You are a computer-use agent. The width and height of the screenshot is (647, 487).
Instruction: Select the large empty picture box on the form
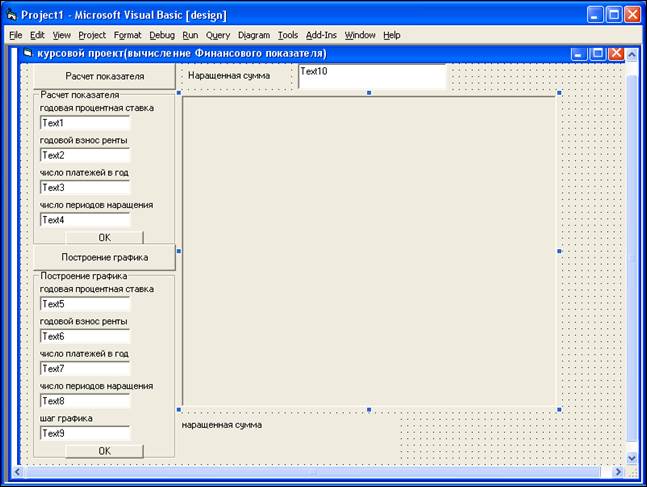(x=368, y=250)
